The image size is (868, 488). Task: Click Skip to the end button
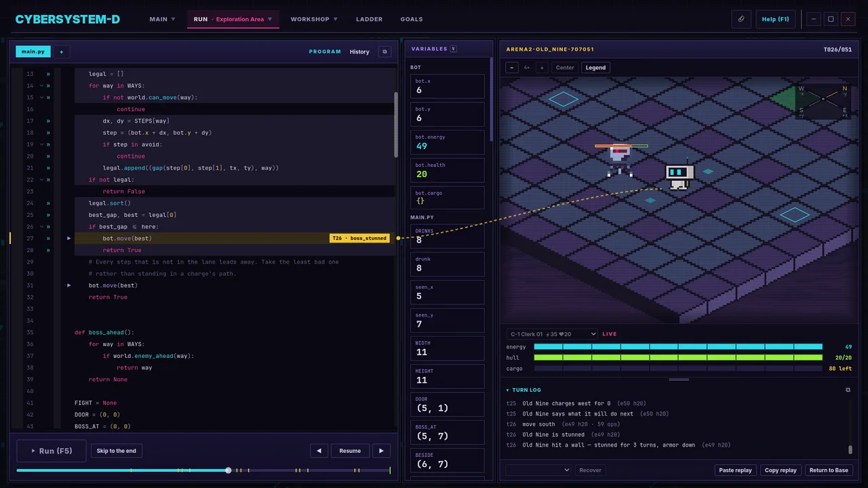pyautogui.click(x=116, y=451)
